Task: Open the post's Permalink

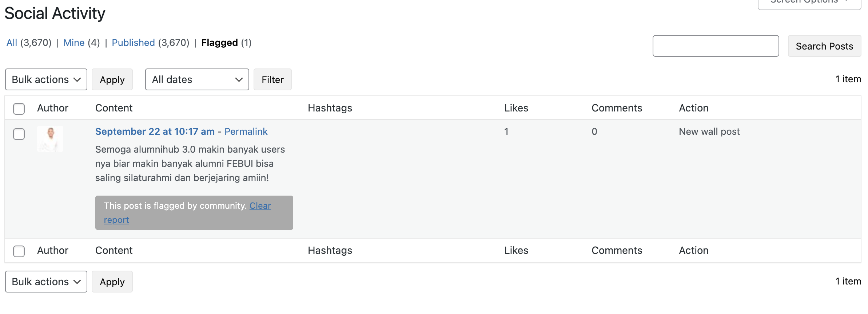Action: (246, 132)
